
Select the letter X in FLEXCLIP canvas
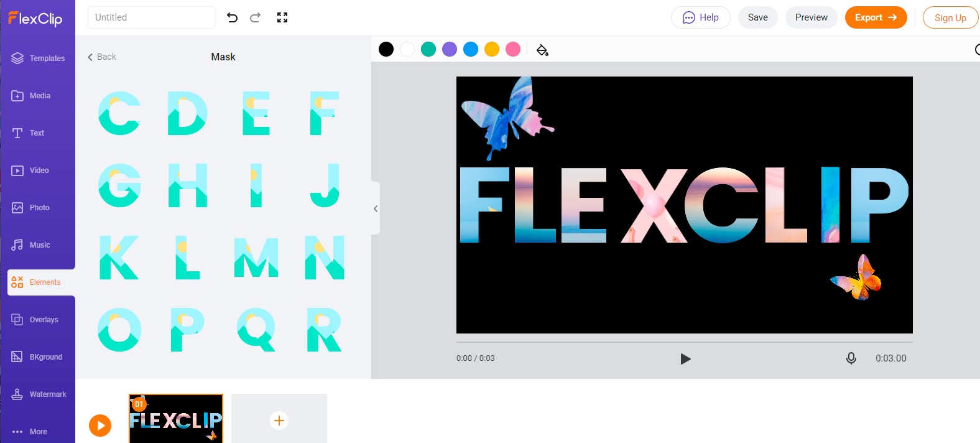pyautogui.click(x=654, y=205)
